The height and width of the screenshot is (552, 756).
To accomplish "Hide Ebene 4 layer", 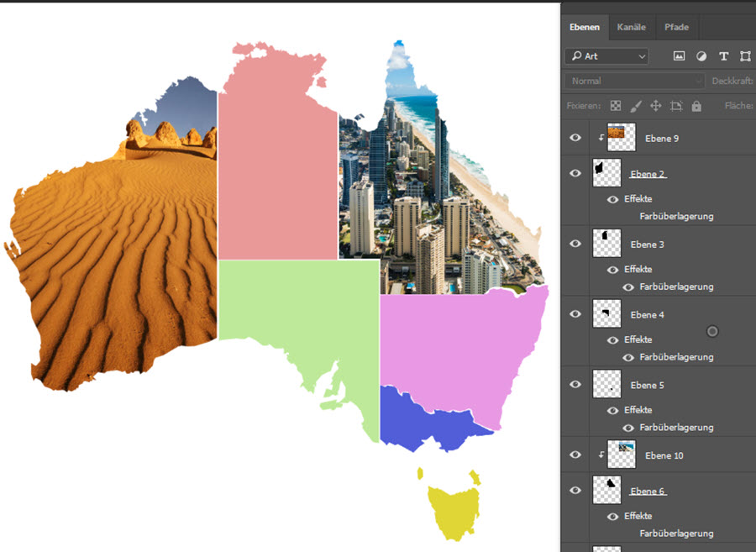I will point(575,314).
